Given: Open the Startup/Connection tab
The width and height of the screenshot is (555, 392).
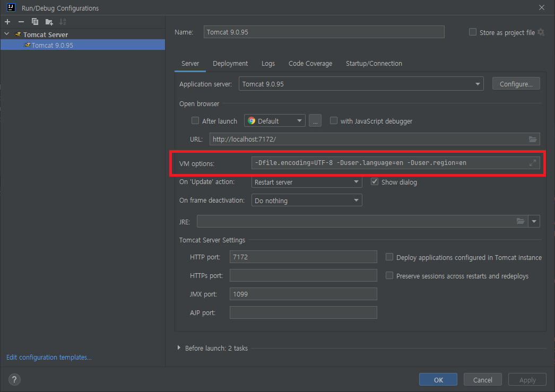Looking at the screenshot, I should tap(374, 64).
